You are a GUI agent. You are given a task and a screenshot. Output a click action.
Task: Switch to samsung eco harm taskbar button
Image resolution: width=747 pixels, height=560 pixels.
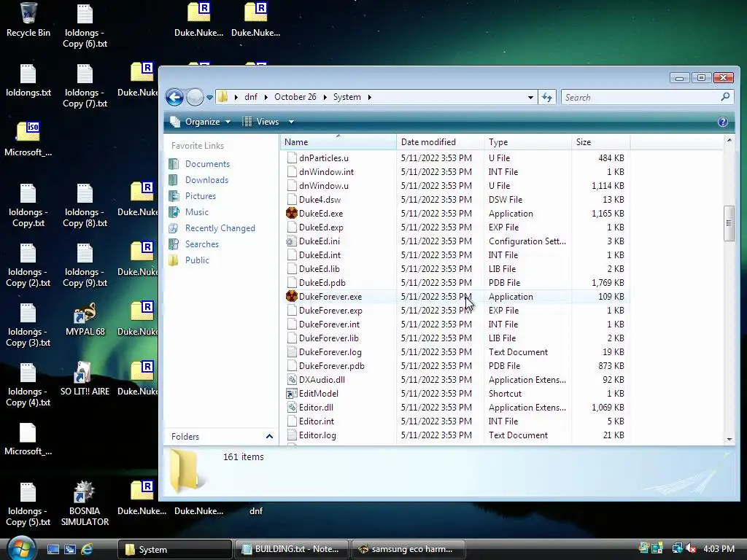point(408,549)
